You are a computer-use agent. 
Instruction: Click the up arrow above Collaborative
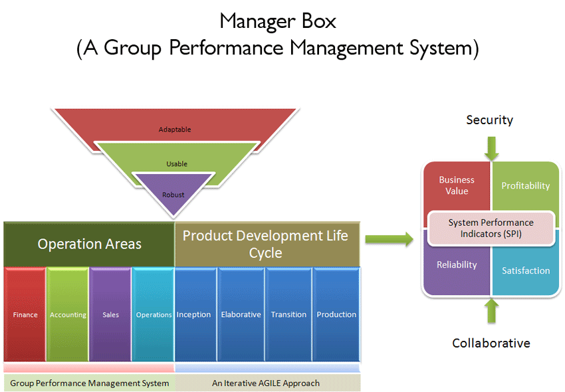[491, 310]
